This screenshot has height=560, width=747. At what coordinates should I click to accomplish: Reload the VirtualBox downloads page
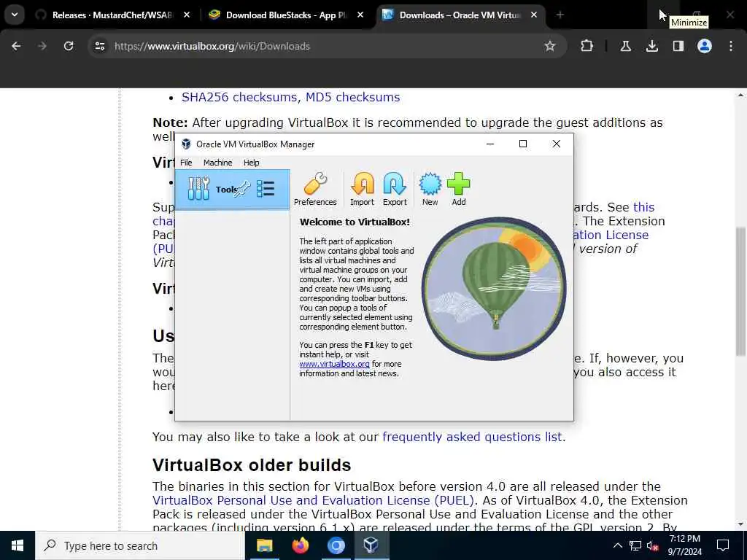tap(69, 46)
